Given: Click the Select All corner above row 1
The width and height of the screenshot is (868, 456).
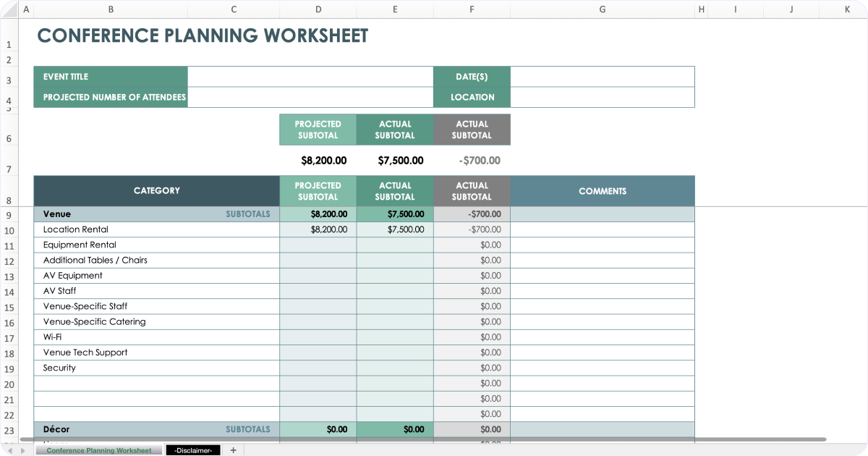Looking at the screenshot, I should pyautogui.click(x=10, y=9).
